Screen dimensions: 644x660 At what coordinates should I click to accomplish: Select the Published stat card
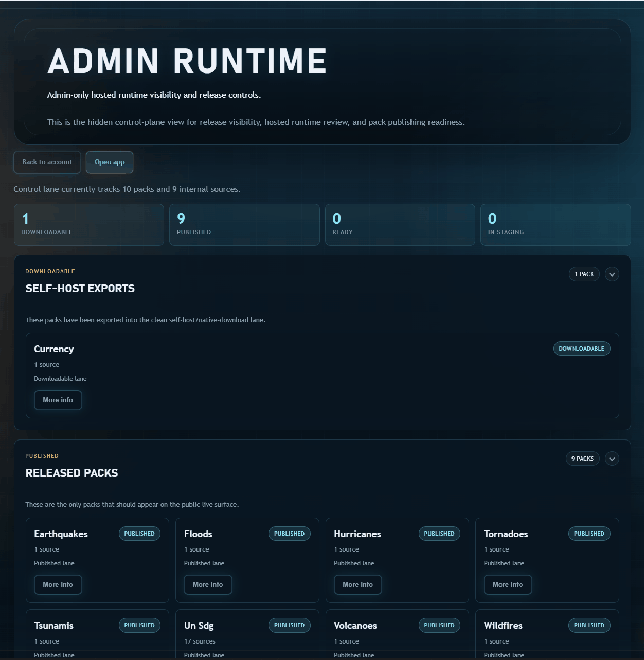[244, 225]
